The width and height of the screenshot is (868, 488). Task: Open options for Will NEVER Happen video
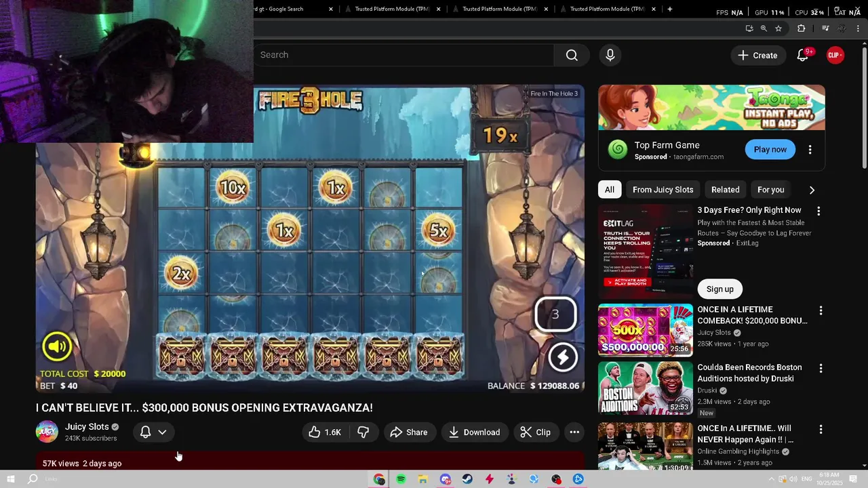(x=821, y=430)
